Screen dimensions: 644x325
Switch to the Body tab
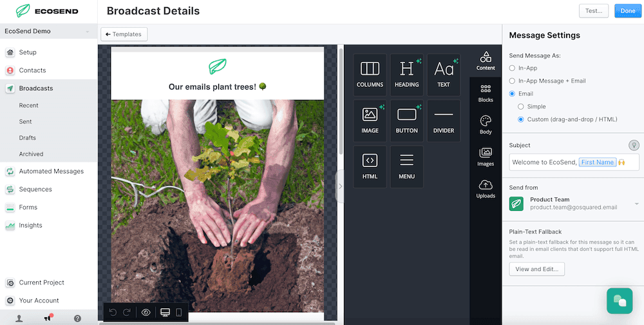pyautogui.click(x=486, y=125)
